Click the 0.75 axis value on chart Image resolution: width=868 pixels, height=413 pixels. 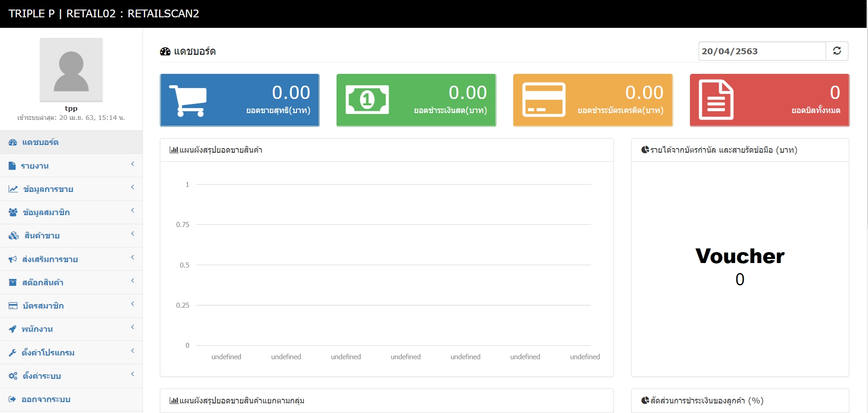point(183,224)
